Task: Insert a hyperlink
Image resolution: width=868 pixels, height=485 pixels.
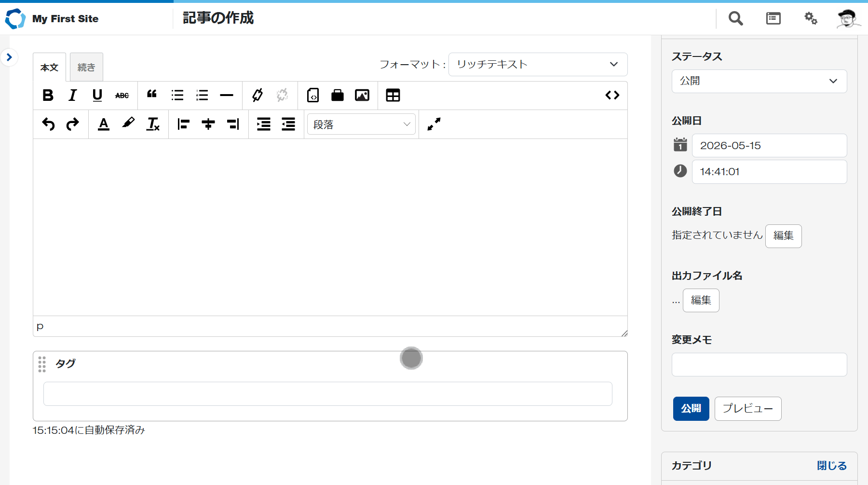Action: 258,95
